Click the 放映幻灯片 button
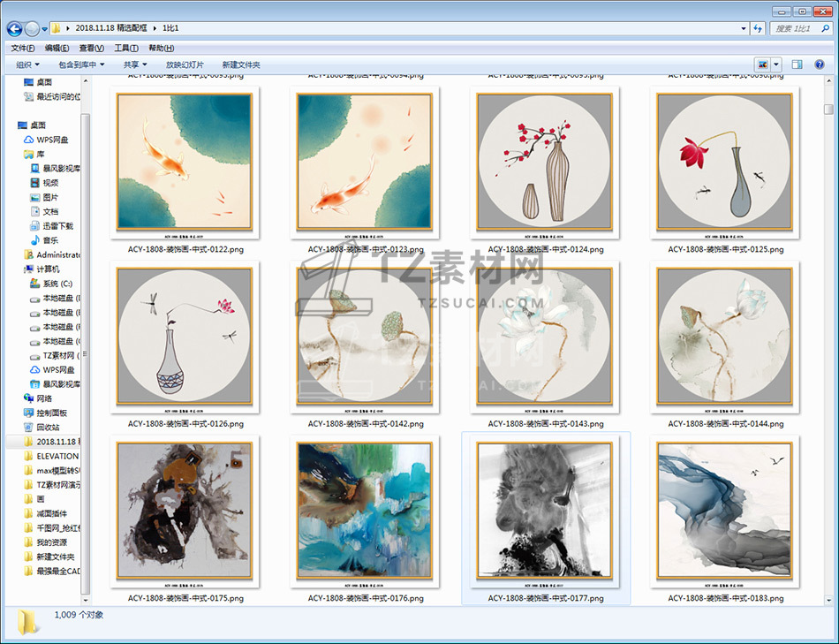This screenshot has width=839, height=644. (x=185, y=64)
